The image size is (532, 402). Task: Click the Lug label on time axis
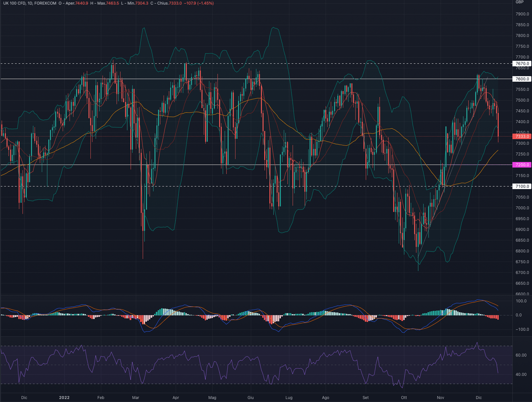pyautogui.click(x=289, y=397)
